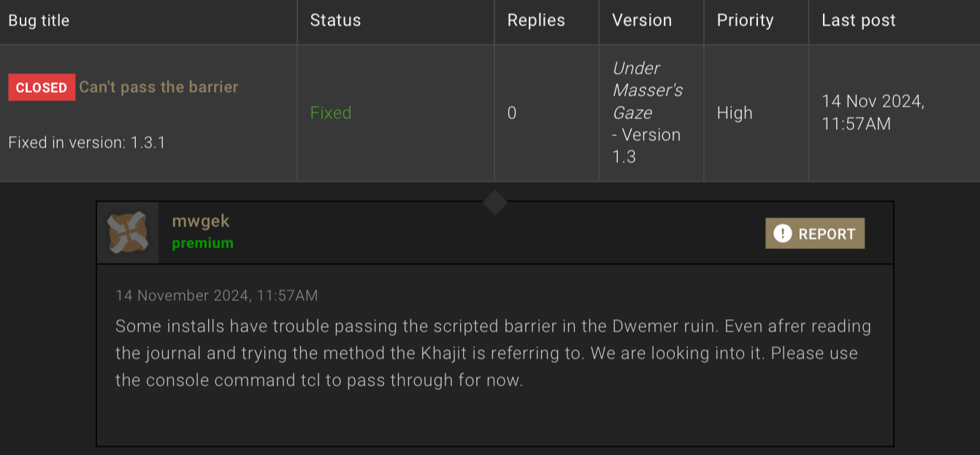Sort by the Version column header
The height and width of the screenshot is (455, 980).
pyautogui.click(x=642, y=20)
